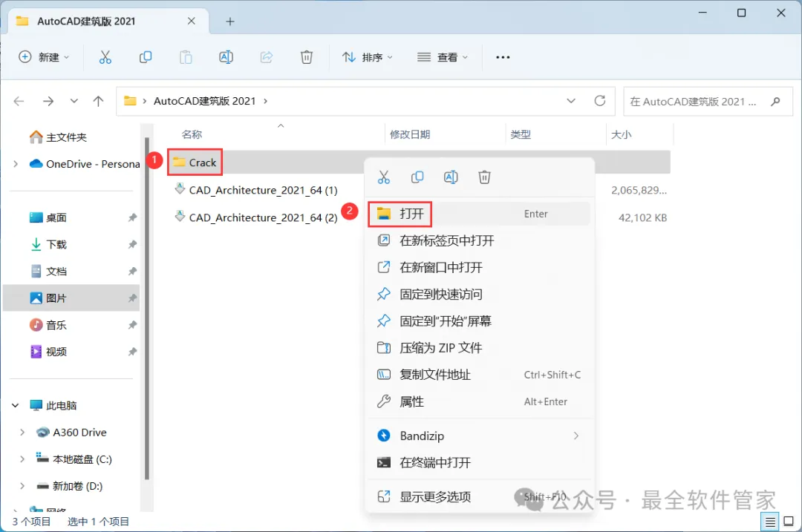Choose 固定到快速访问
Image resolution: width=802 pixels, height=532 pixels.
coord(479,295)
